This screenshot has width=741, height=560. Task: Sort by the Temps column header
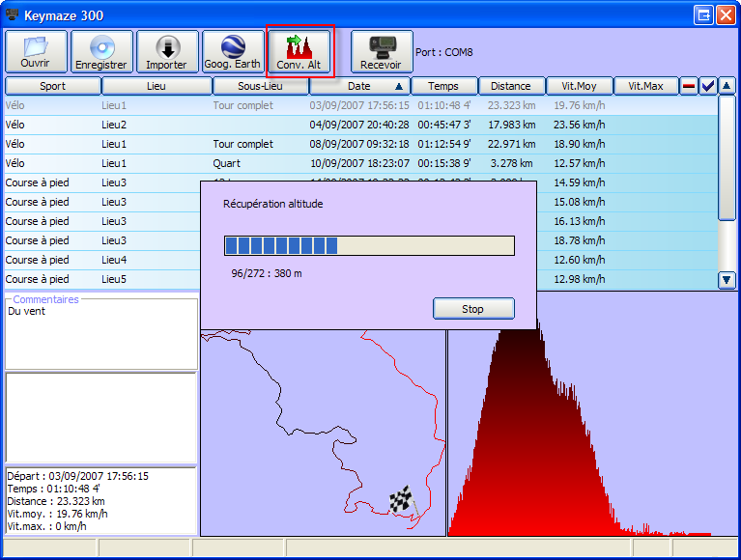coord(443,86)
